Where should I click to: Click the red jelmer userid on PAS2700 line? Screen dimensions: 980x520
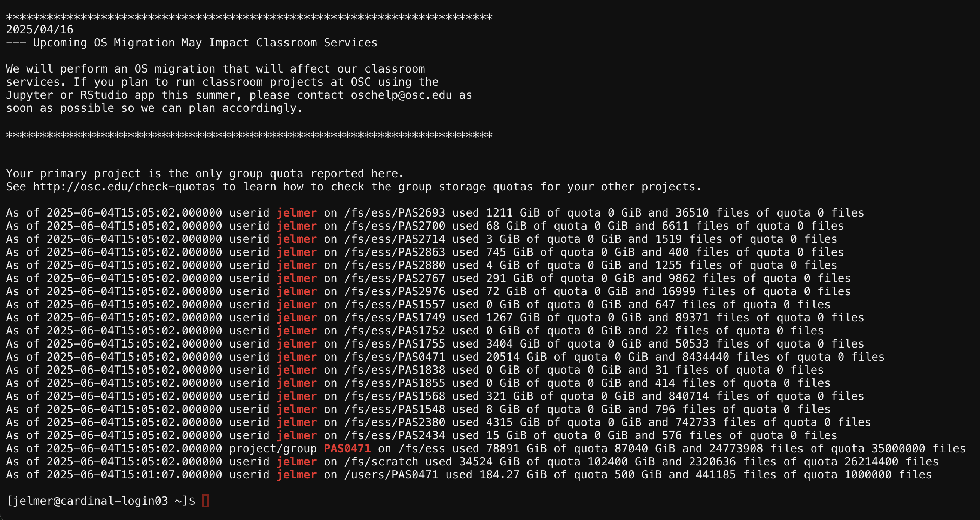pos(297,226)
